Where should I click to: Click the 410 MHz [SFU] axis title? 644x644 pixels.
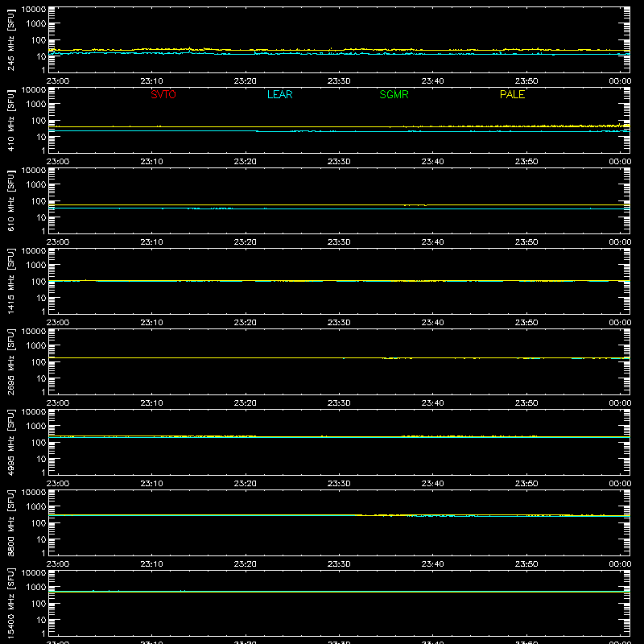point(11,121)
